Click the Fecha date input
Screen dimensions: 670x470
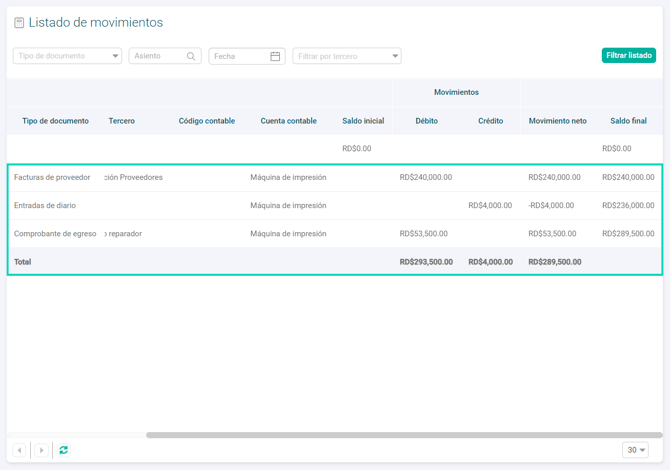(x=238, y=57)
